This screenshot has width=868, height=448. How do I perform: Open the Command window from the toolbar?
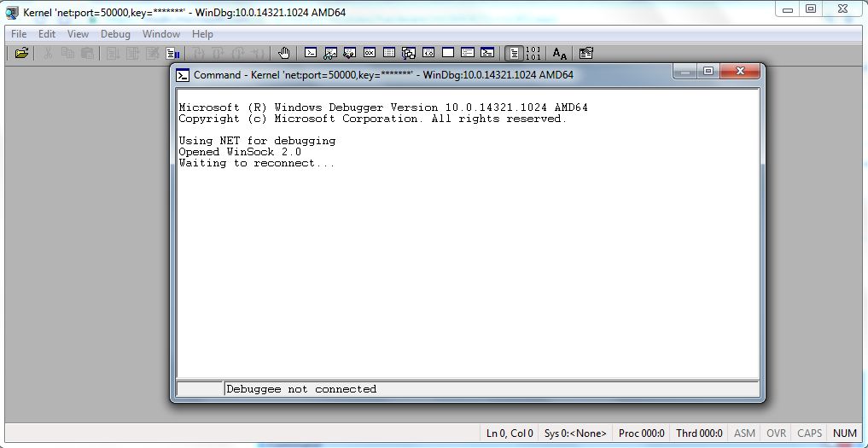pyautogui.click(x=312, y=53)
